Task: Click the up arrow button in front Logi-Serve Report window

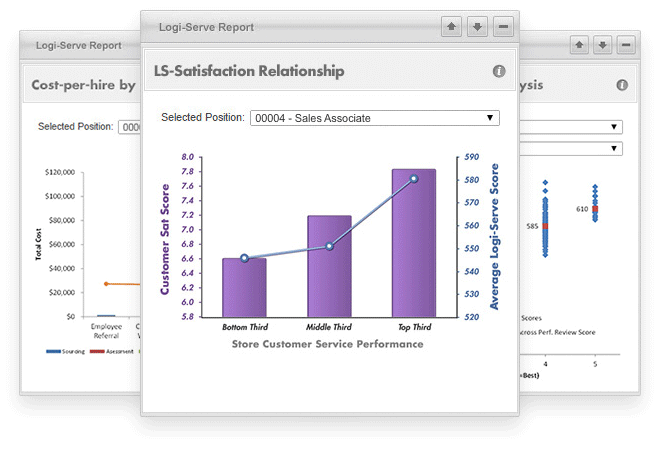Action: 451,27
